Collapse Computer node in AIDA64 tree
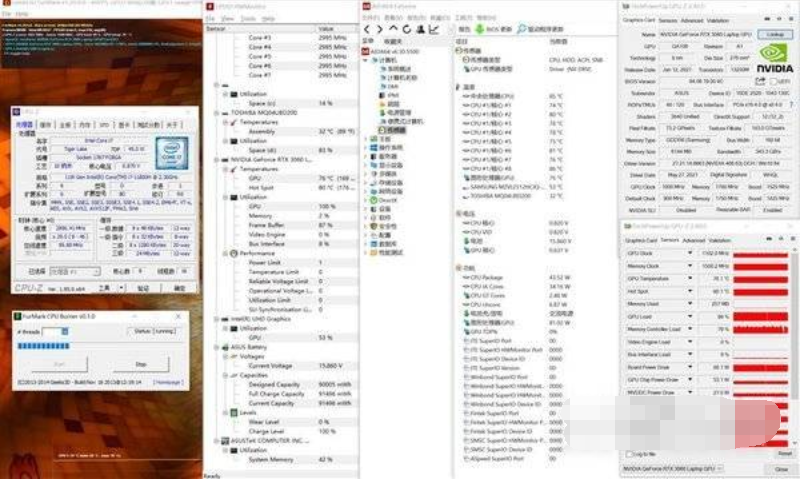This screenshot has width=804, height=481. 366,60
